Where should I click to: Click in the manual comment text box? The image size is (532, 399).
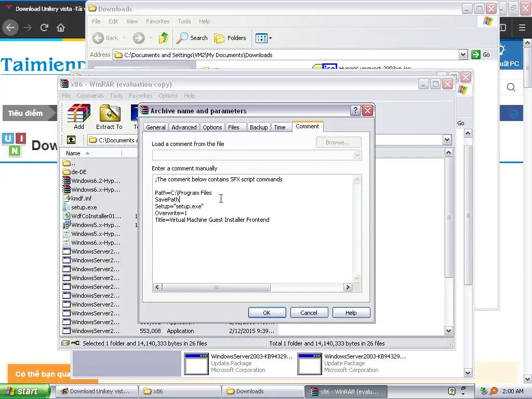(x=253, y=229)
